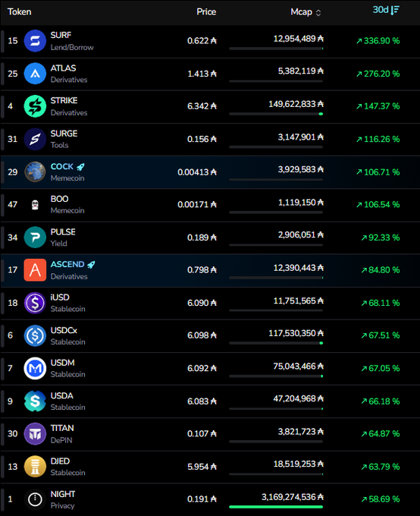Click the Yield label under PULSE

tap(58, 244)
